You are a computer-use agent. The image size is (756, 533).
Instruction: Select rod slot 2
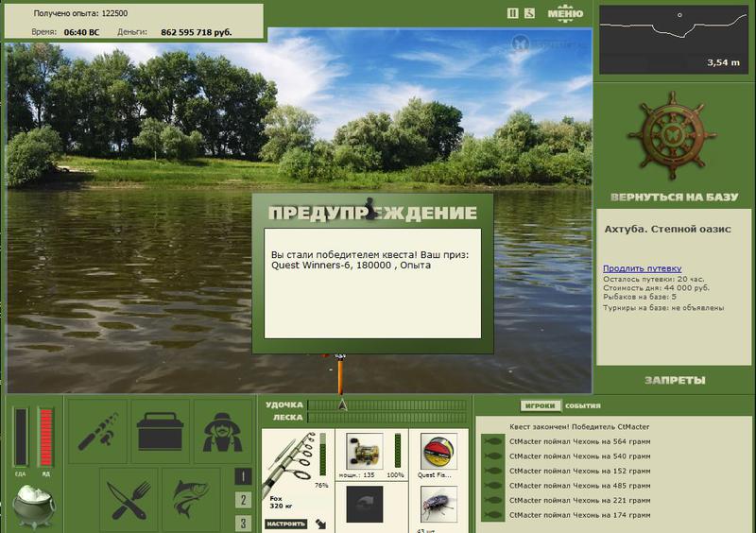[x=243, y=500]
